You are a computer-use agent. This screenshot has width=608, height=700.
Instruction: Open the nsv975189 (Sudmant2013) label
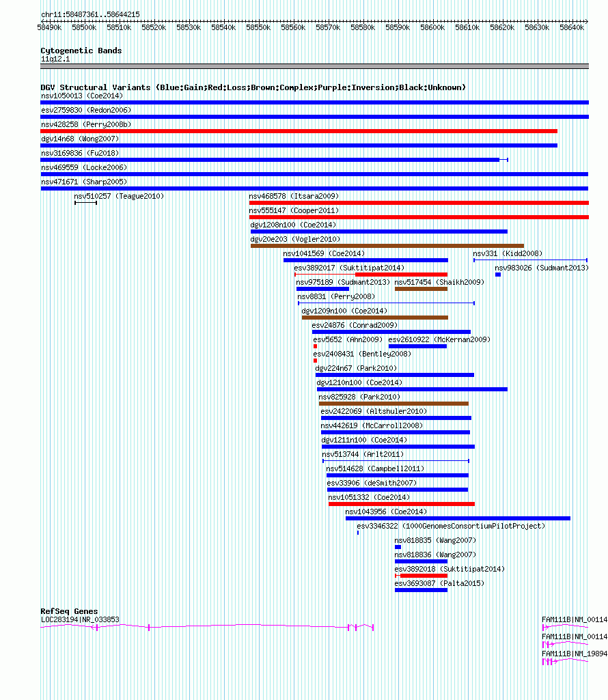click(x=343, y=281)
